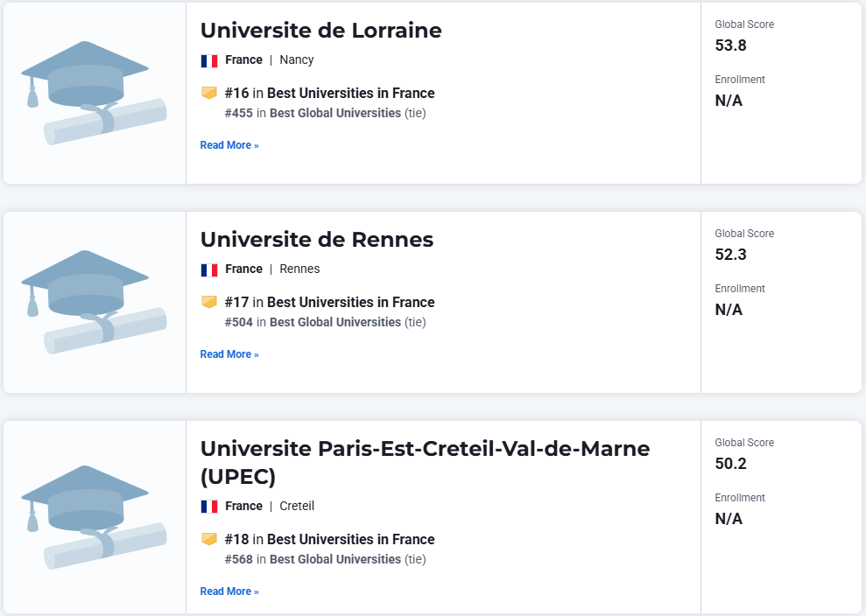The image size is (866, 616).
Task: Open the Universite Paris-Est-Creteil-Val-de-Marne title
Action: (x=426, y=463)
